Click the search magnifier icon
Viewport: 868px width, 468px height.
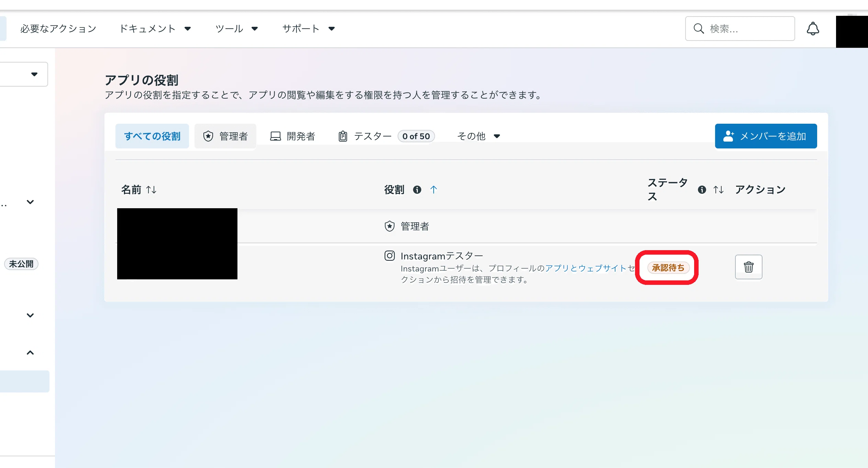tap(699, 29)
